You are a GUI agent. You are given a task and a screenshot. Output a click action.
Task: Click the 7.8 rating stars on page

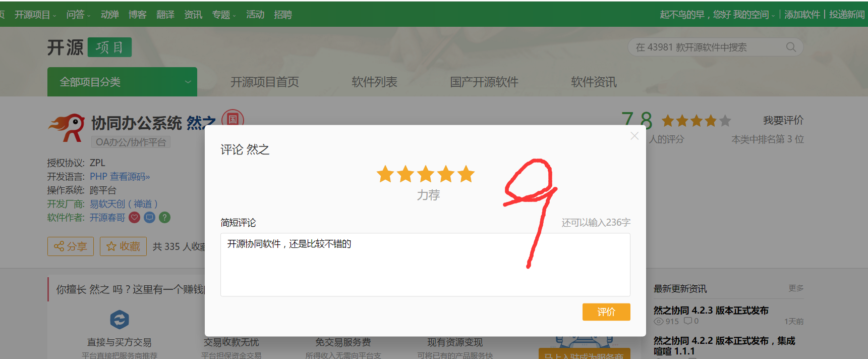696,121
